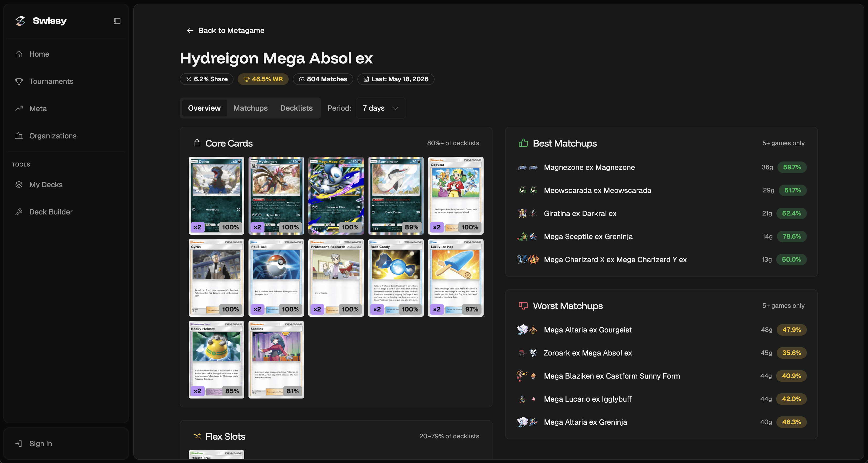This screenshot has width=868, height=463.
Task: Return via Back to Metagame
Action: point(225,30)
